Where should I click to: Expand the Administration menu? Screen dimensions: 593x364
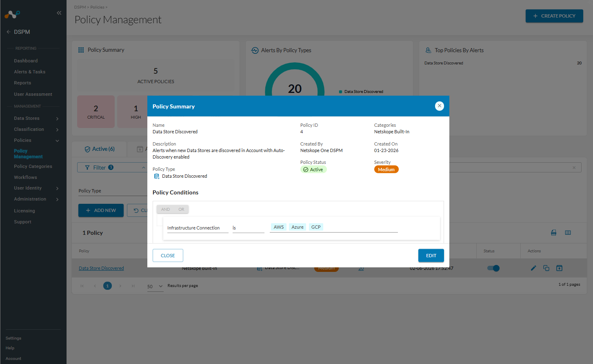[x=57, y=199]
